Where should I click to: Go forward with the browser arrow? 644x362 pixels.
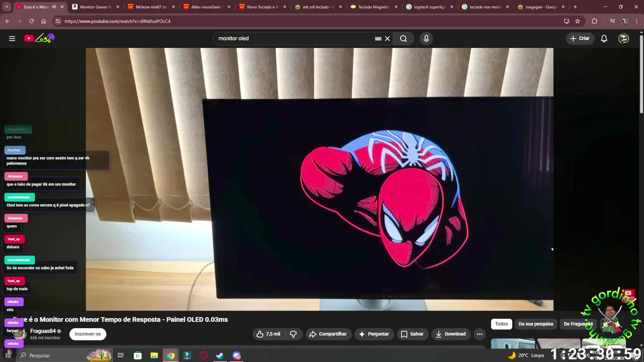pos(20,21)
